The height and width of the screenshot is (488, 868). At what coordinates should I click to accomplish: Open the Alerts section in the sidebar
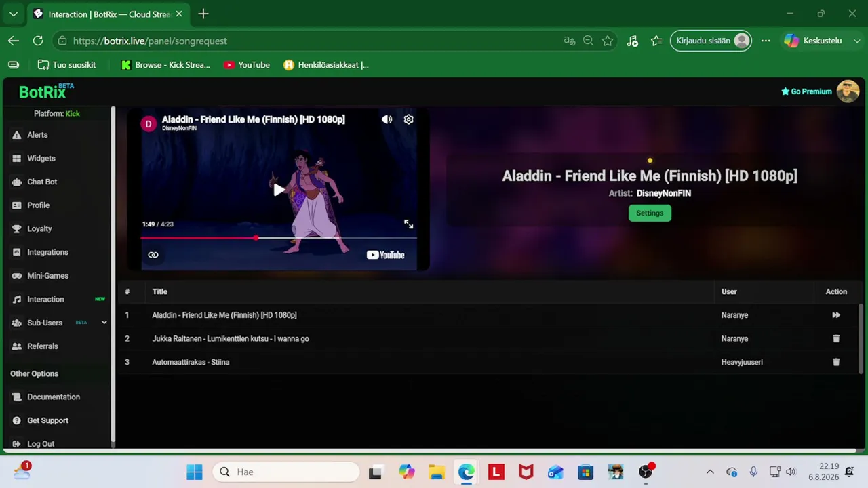tap(37, 135)
